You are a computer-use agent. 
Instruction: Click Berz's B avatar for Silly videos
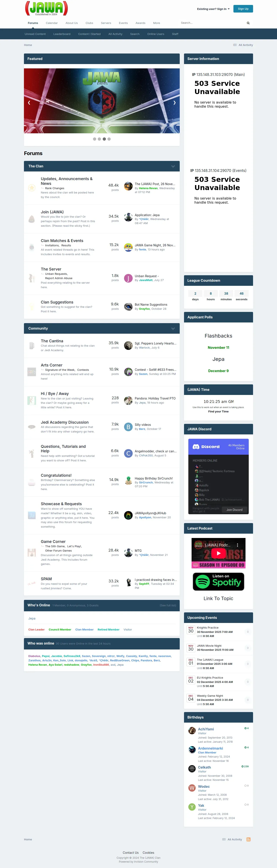128,427
